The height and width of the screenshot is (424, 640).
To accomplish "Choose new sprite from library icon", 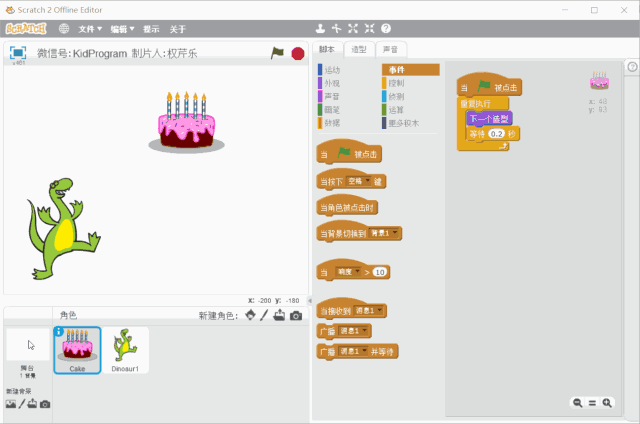I will pyautogui.click(x=250, y=316).
